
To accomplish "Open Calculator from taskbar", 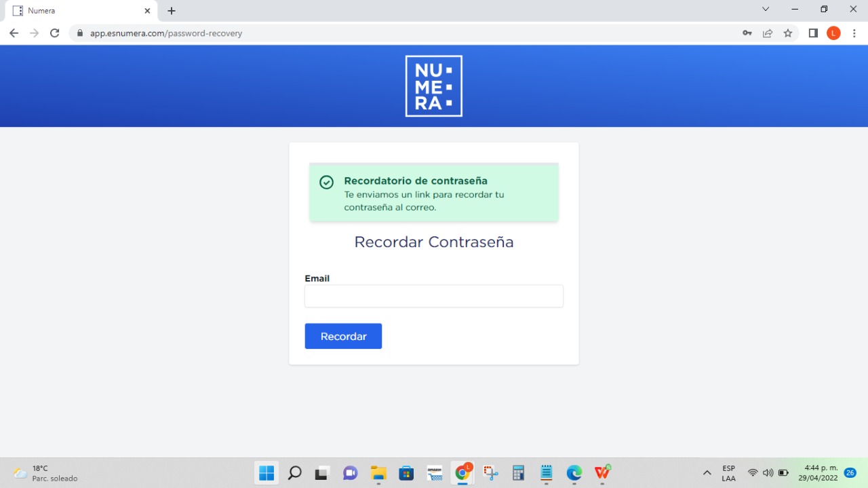I will coord(519,473).
